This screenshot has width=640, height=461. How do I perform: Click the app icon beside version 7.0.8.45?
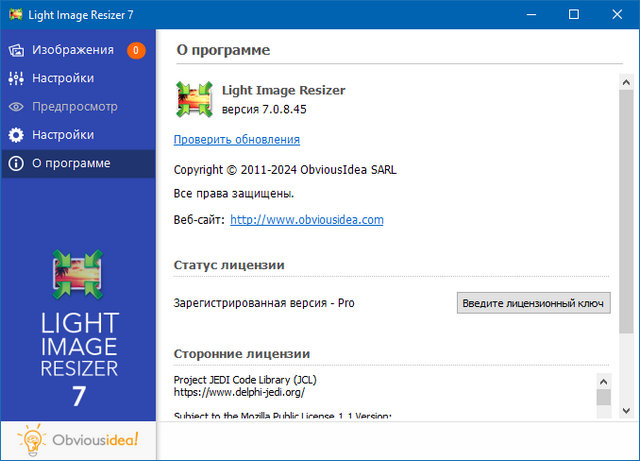tap(193, 100)
